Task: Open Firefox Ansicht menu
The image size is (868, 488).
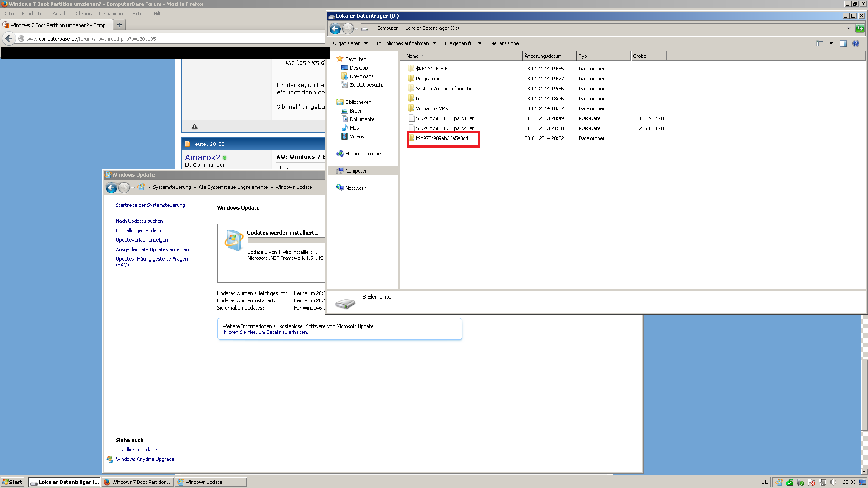Action: (61, 14)
